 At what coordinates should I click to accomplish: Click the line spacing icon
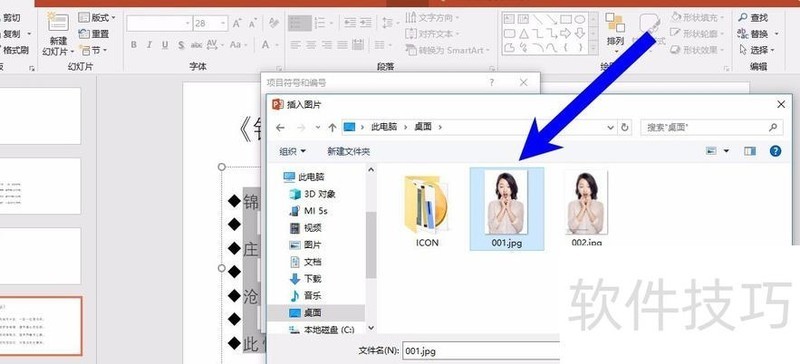pos(388,23)
